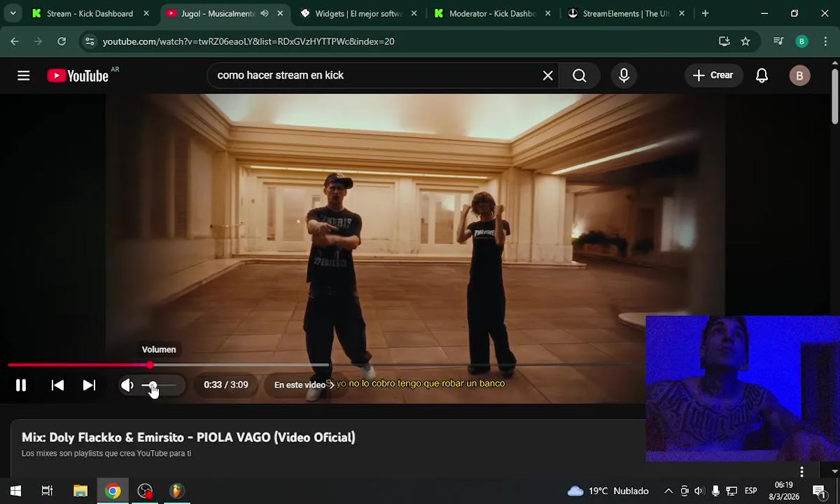This screenshot has height=504, width=840.
Task: Install or cast page icon in address bar
Action: 724,41
